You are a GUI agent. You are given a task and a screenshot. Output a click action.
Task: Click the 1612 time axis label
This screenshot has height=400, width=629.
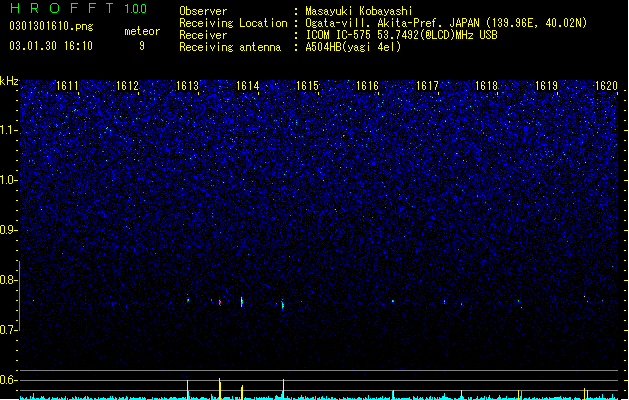pyautogui.click(x=127, y=86)
